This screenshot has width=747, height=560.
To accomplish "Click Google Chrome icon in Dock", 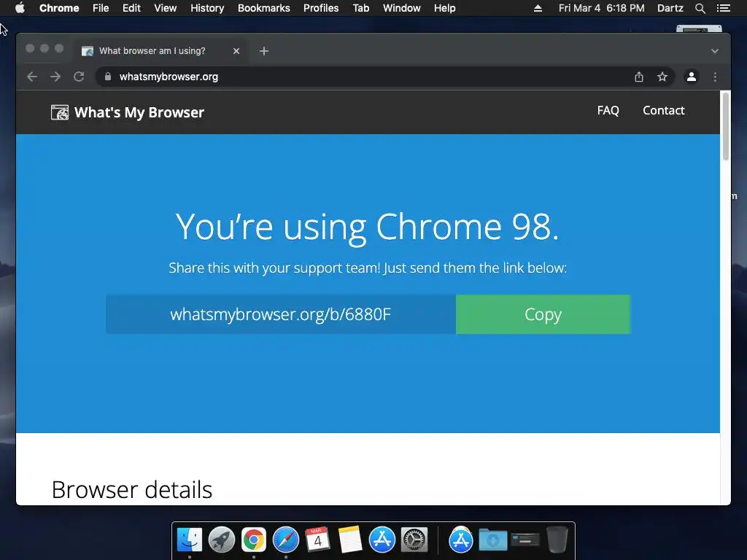I will [253, 540].
